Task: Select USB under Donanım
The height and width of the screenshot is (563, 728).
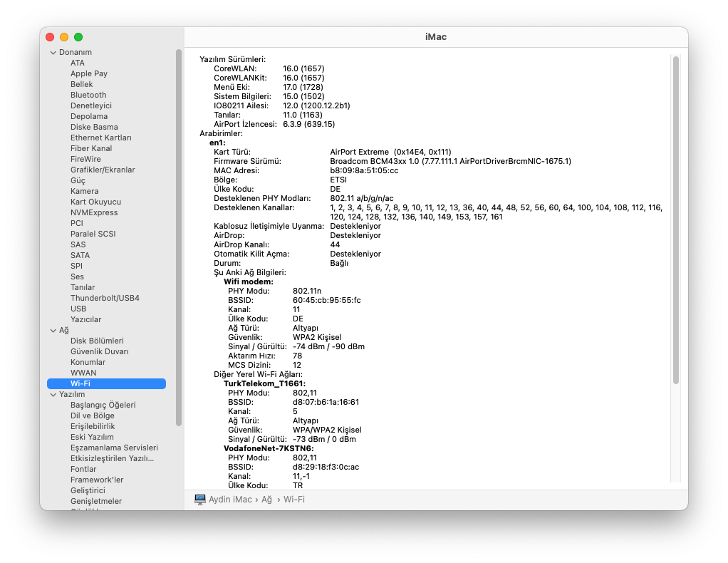Action: (x=79, y=309)
